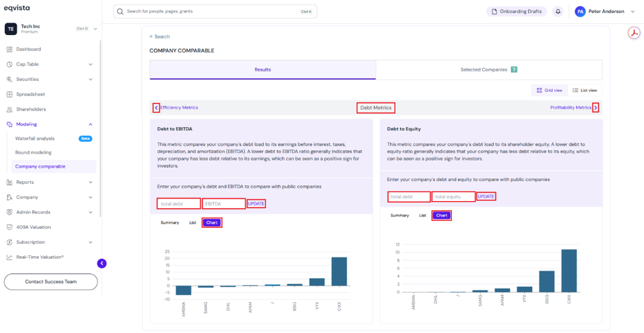The image size is (644, 333).
Task: Expand the Admin Records chevron
Action: tap(91, 212)
